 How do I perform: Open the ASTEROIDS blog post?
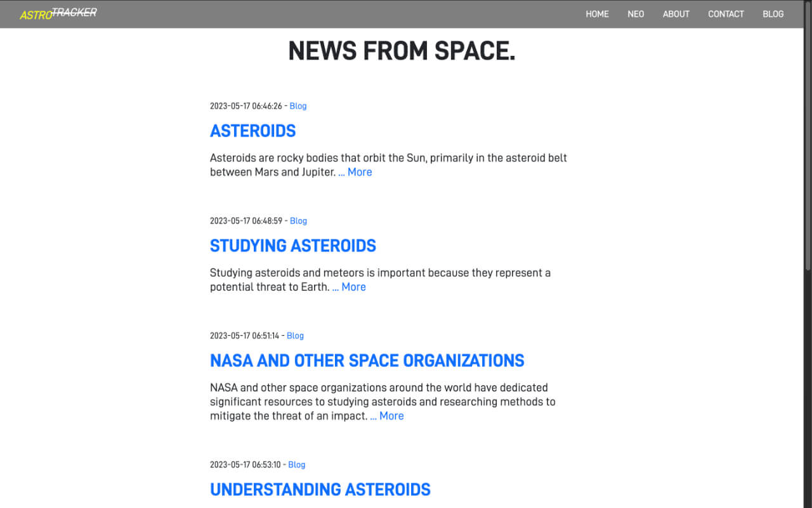(252, 131)
